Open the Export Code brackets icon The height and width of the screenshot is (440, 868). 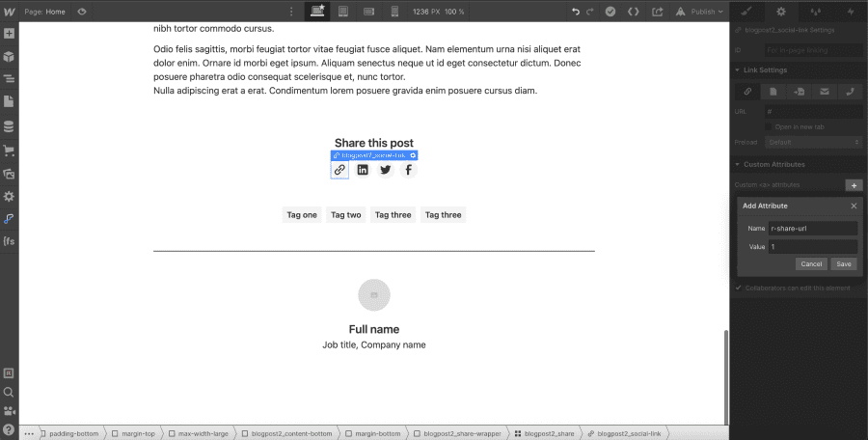tap(634, 11)
